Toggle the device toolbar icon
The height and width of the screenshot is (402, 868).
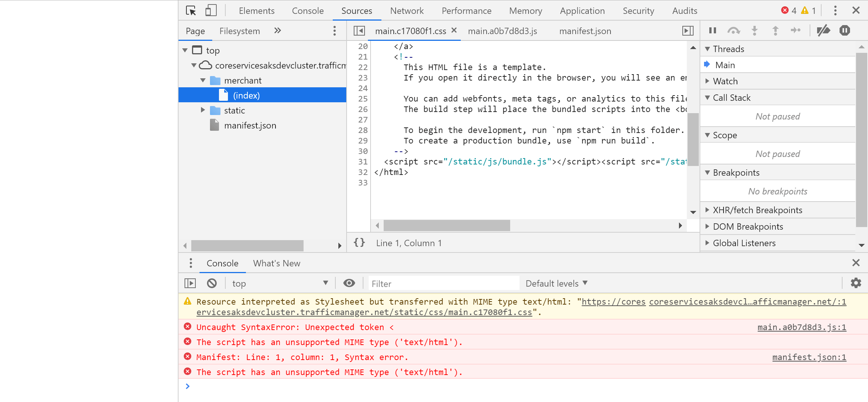click(x=211, y=10)
